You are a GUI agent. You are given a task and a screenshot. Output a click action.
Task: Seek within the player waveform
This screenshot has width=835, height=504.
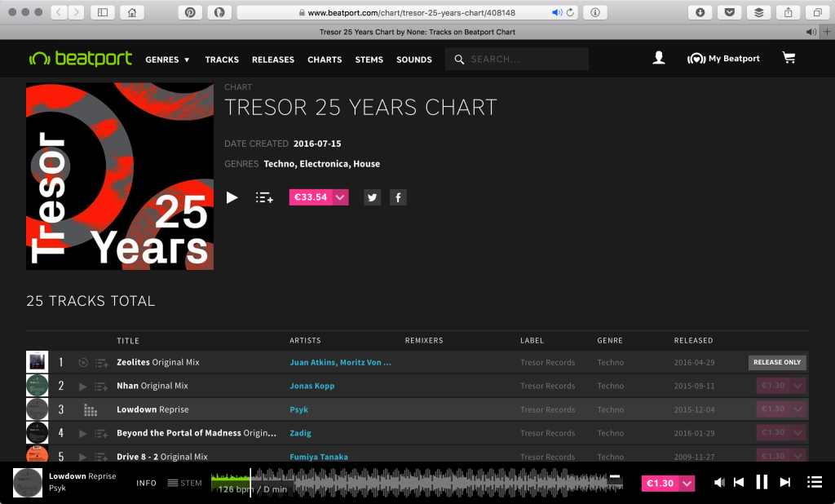click(x=457, y=483)
